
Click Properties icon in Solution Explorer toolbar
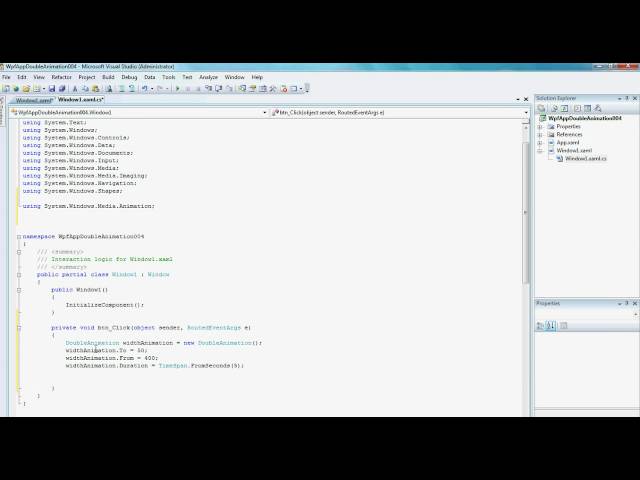coord(542,108)
